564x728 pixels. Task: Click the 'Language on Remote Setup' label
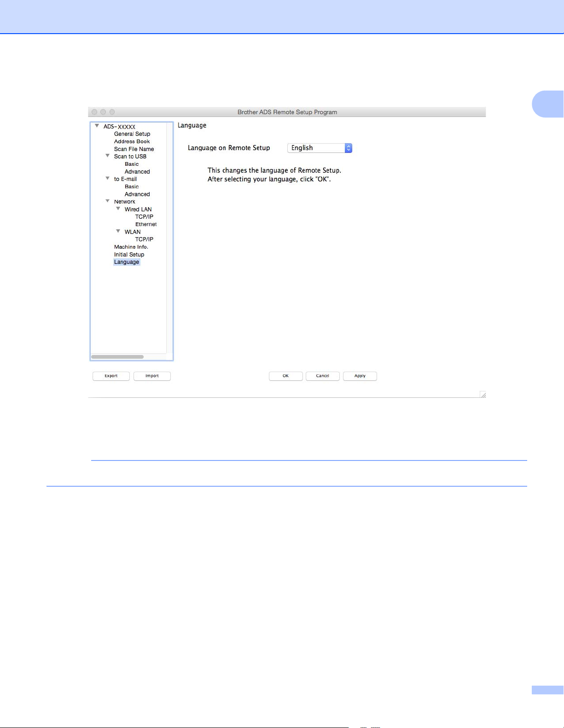229,148
